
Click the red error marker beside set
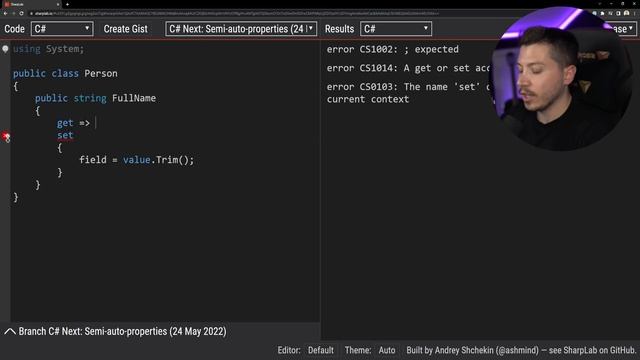point(6,137)
